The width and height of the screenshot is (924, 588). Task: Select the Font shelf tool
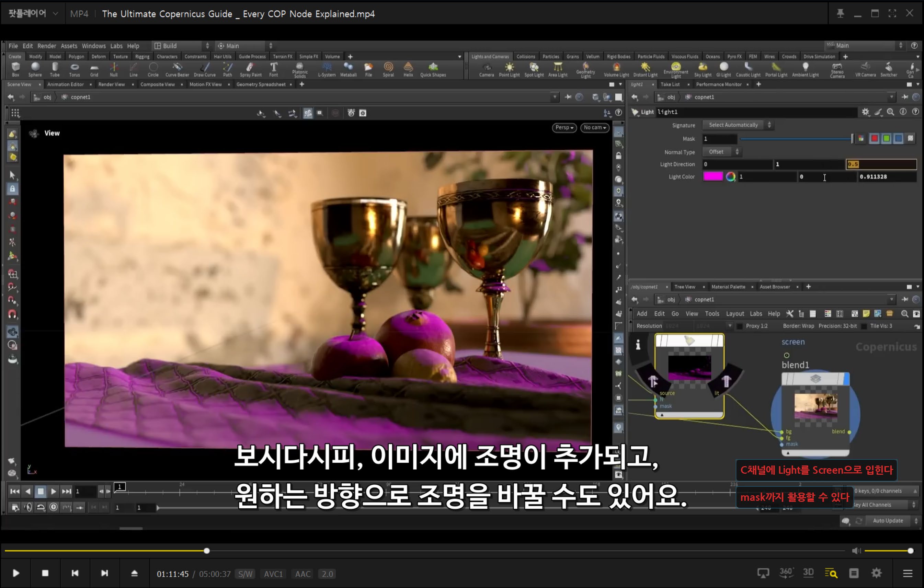[x=274, y=70]
